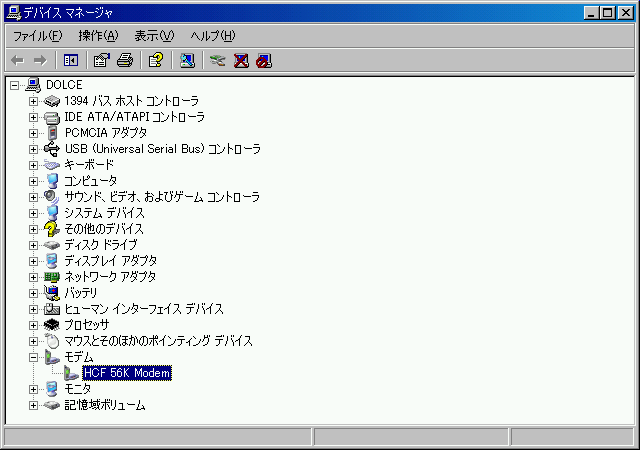Select the 記憶域ボリューム label

105,405
